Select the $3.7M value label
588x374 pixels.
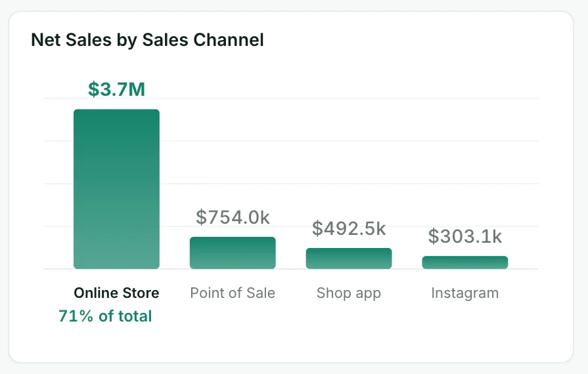tap(117, 89)
